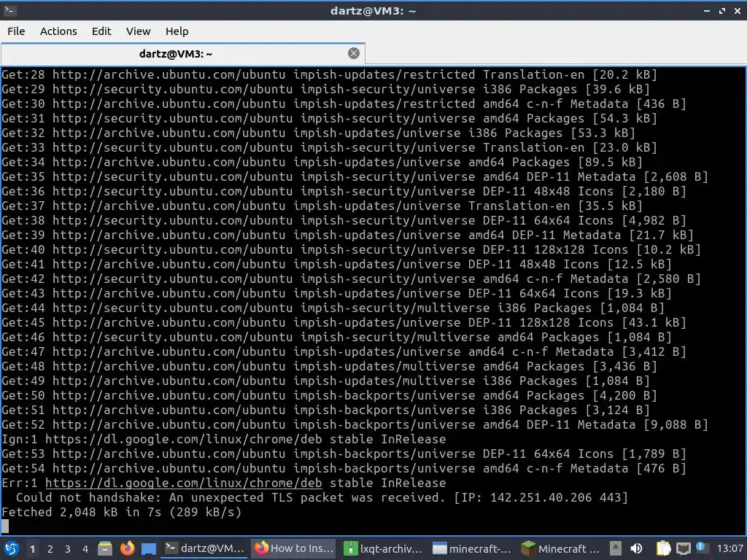Image resolution: width=747 pixels, height=560 pixels.
Task: Close the dartz@VM3 terminal tab
Action: (354, 53)
